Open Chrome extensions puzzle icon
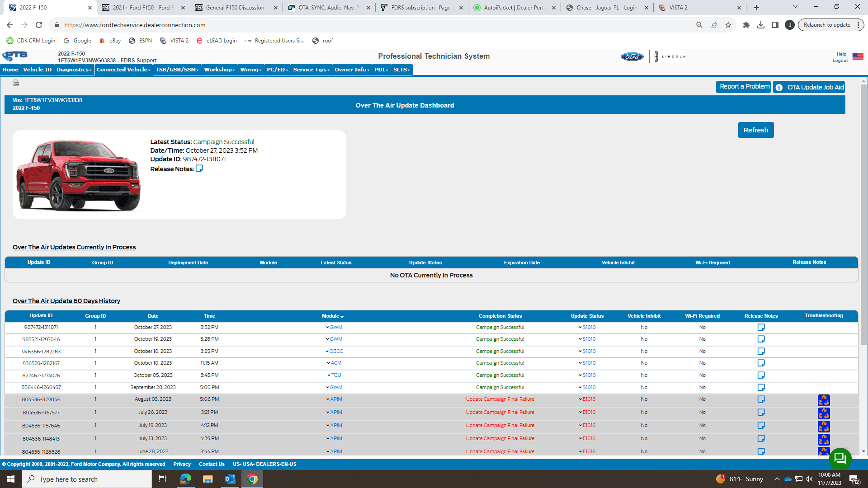Screen dimensions: 868x488 746,25
